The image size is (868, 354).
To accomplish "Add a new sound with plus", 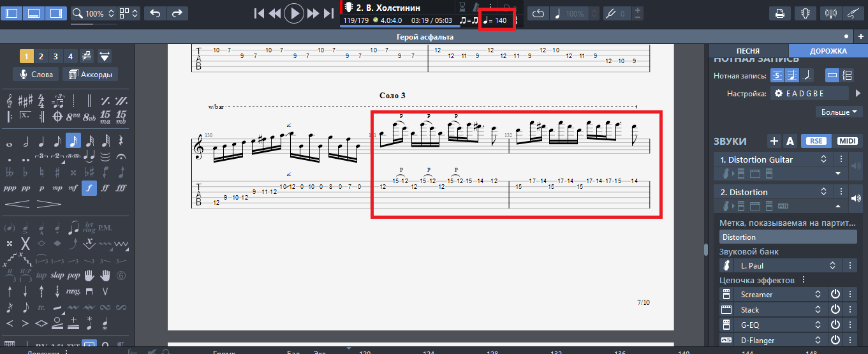I will 774,141.
